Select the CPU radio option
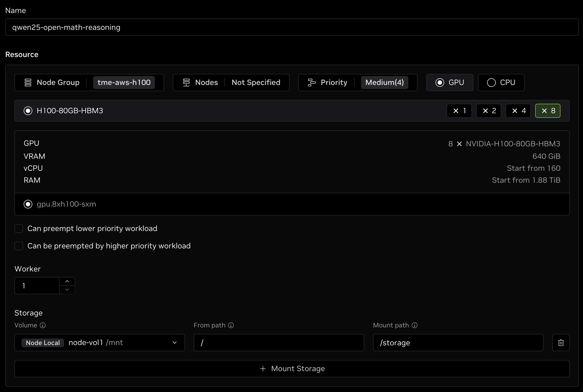This screenshot has width=583, height=392. tap(491, 83)
